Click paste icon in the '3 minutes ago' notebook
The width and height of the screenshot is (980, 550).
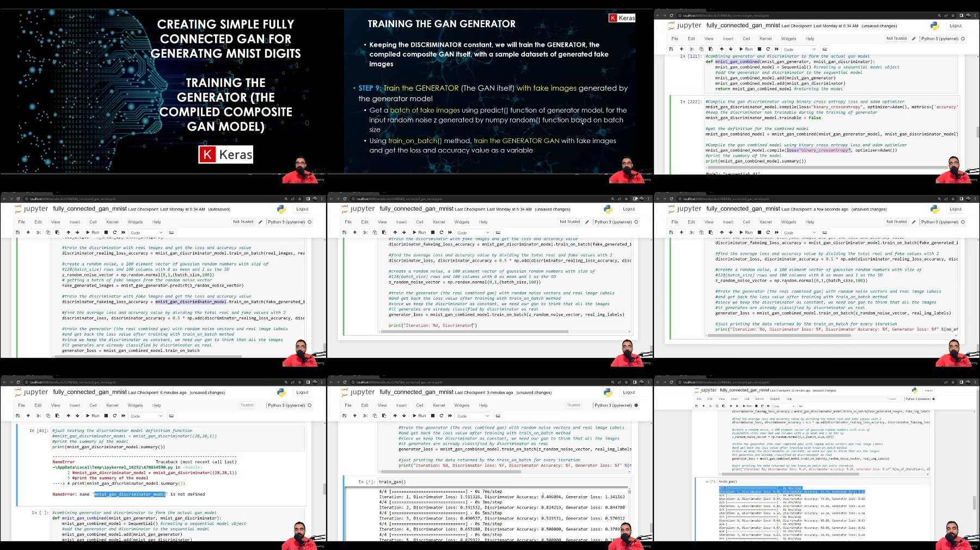click(x=384, y=416)
